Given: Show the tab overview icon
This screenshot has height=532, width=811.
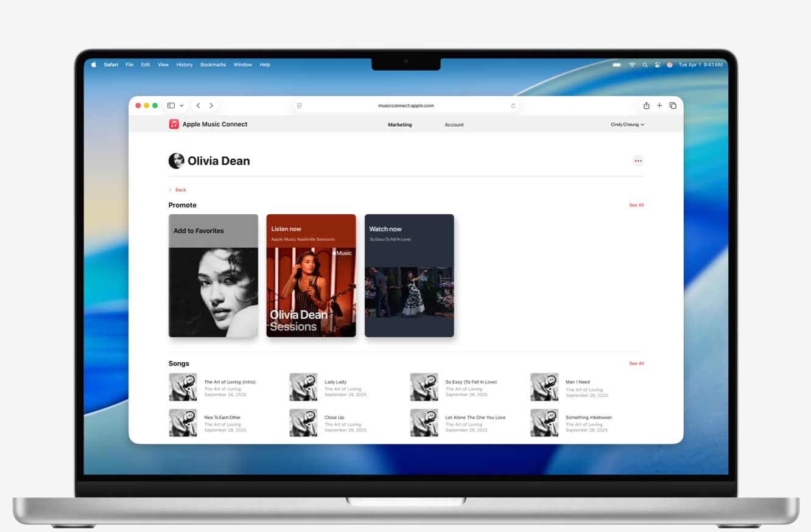Looking at the screenshot, I should (673, 105).
